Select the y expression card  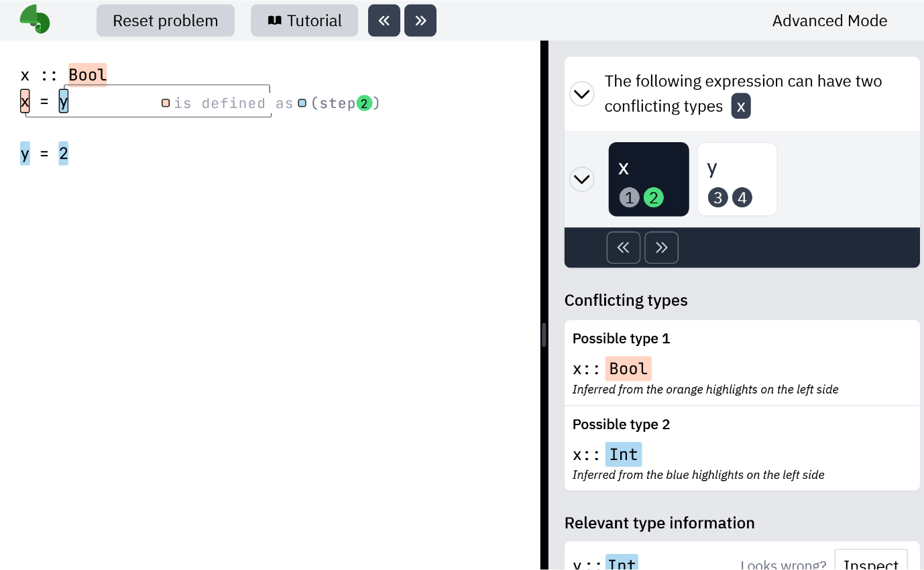click(738, 179)
